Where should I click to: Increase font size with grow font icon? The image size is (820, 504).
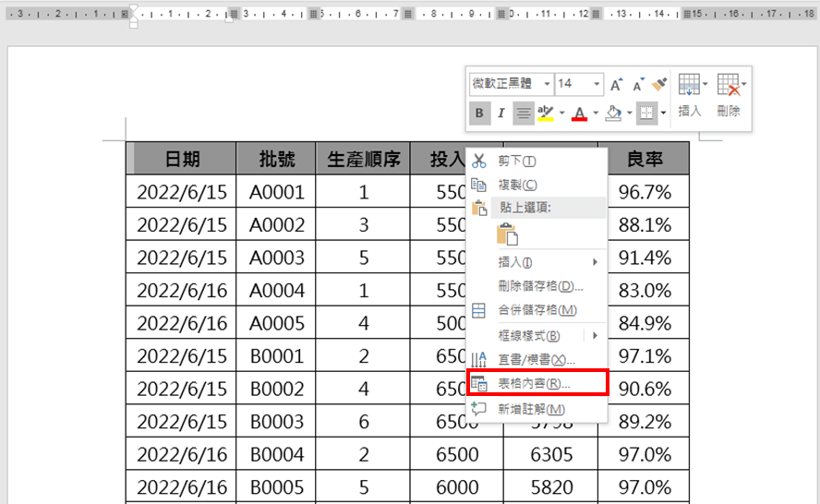click(616, 84)
